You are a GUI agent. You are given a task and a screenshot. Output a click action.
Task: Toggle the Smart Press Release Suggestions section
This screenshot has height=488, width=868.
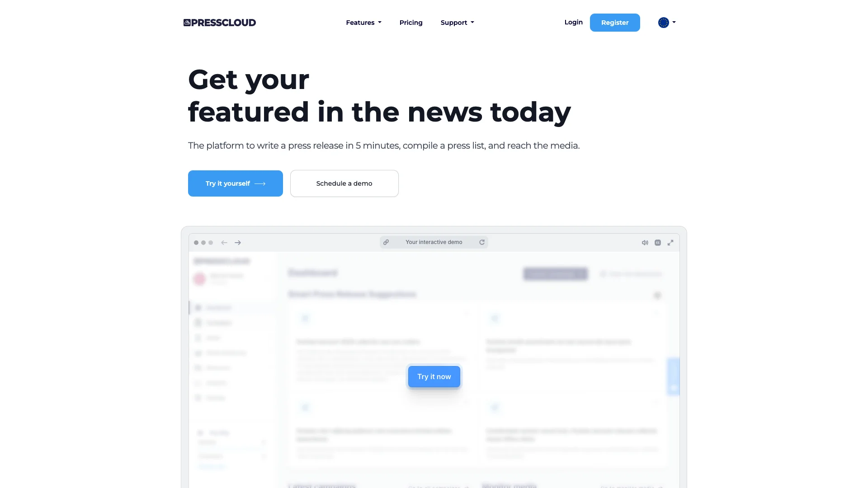pyautogui.click(x=658, y=294)
